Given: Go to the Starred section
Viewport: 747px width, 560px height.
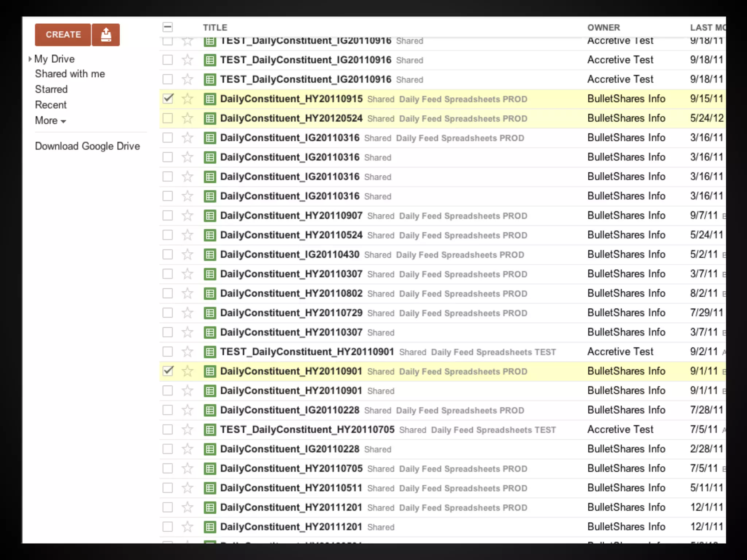Looking at the screenshot, I should (51, 89).
